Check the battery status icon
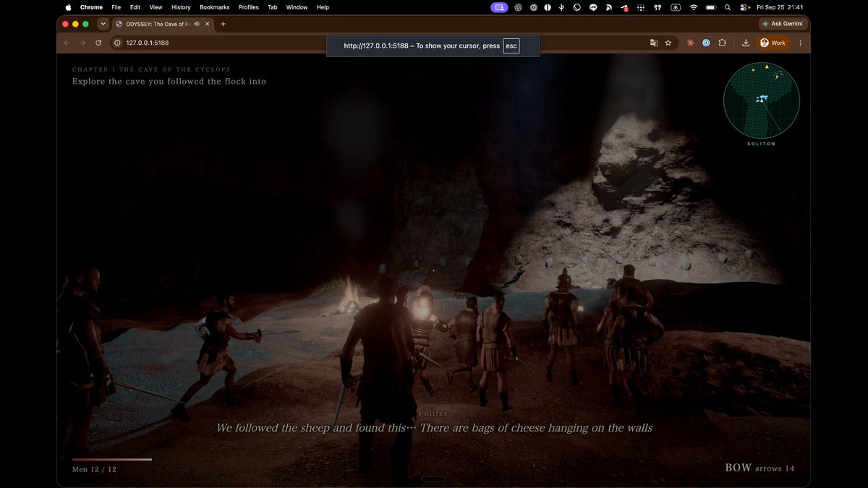The height and width of the screenshot is (488, 868). [x=712, y=7]
